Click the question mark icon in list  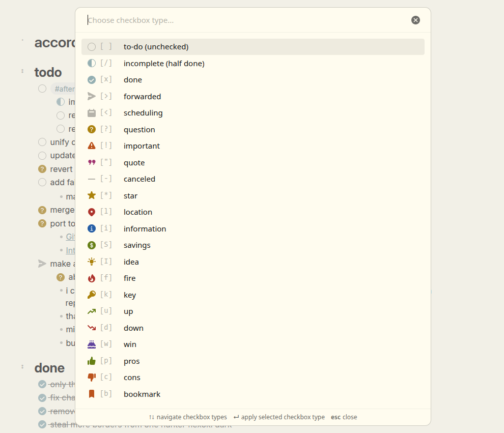[92, 129]
